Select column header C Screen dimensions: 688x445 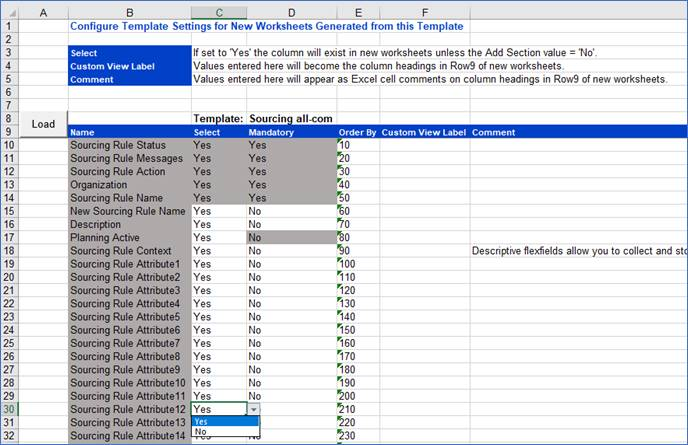(x=219, y=13)
